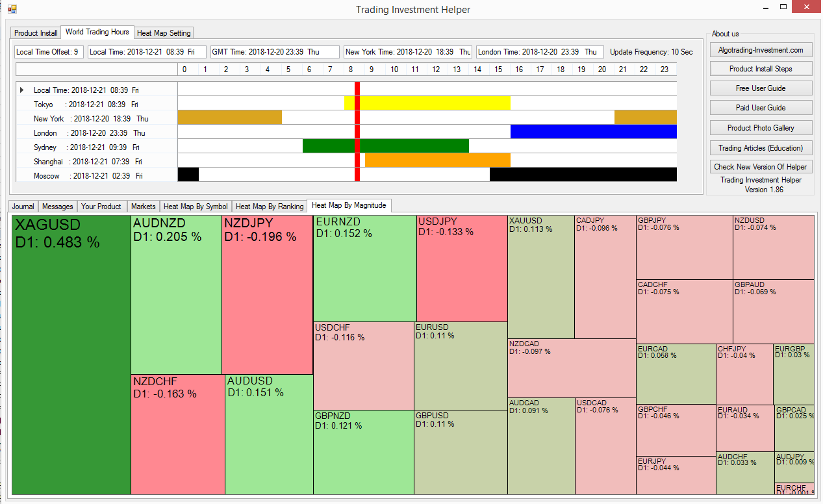Open the Journal tab
823x504 pixels.
[x=23, y=207]
